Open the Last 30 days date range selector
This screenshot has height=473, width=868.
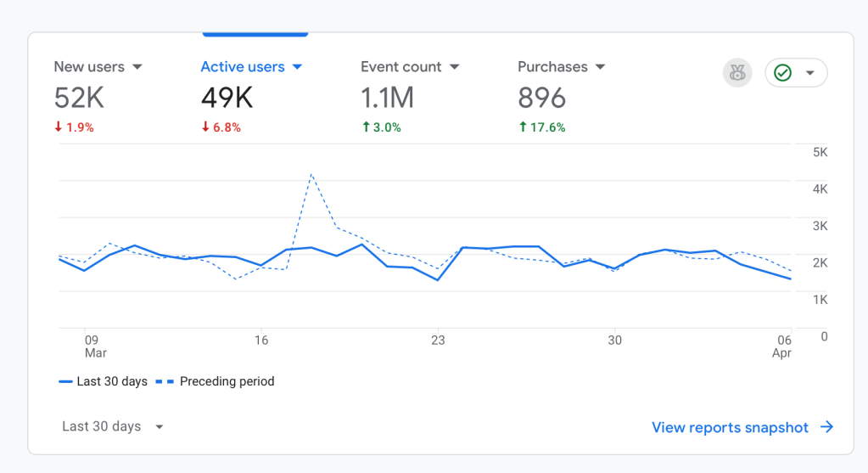point(112,426)
